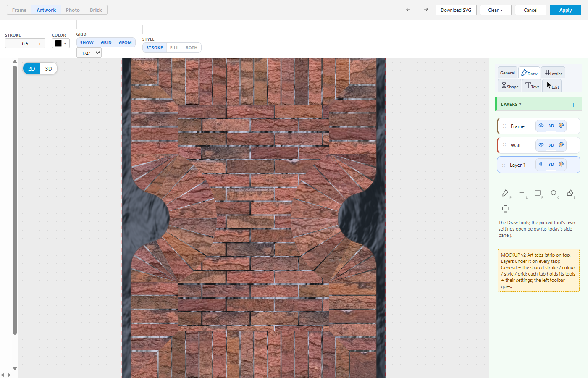Hide the Wall layer with the eye icon
588x378 pixels.
click(541, 145)
